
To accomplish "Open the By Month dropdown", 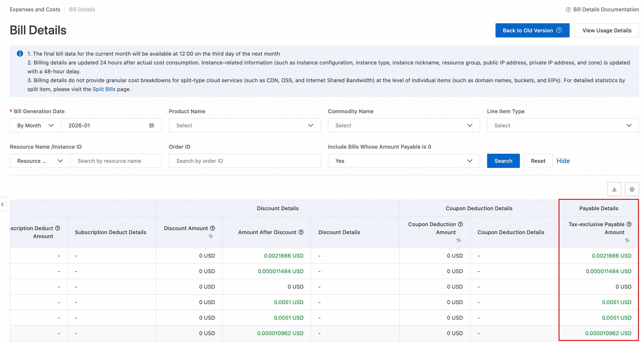I will tap(35, 125).
